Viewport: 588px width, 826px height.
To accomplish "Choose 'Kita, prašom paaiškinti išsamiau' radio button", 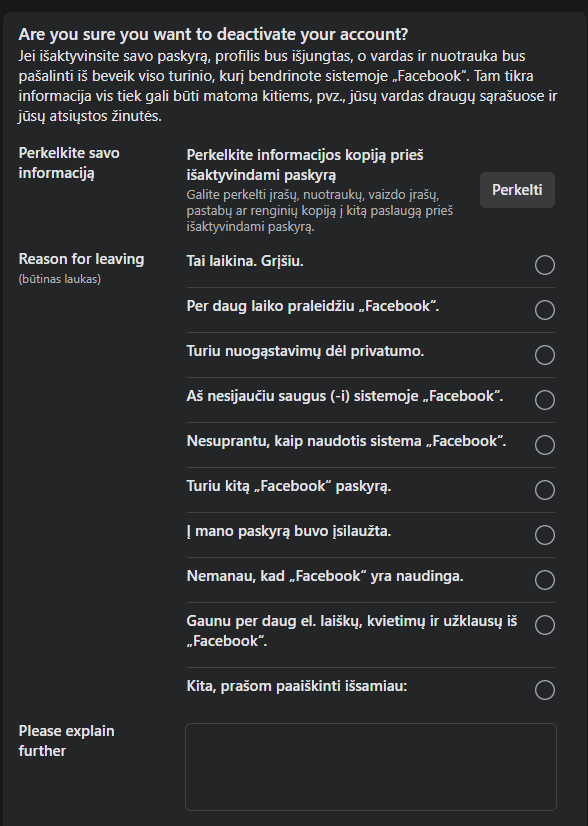I will click(545, 690).
